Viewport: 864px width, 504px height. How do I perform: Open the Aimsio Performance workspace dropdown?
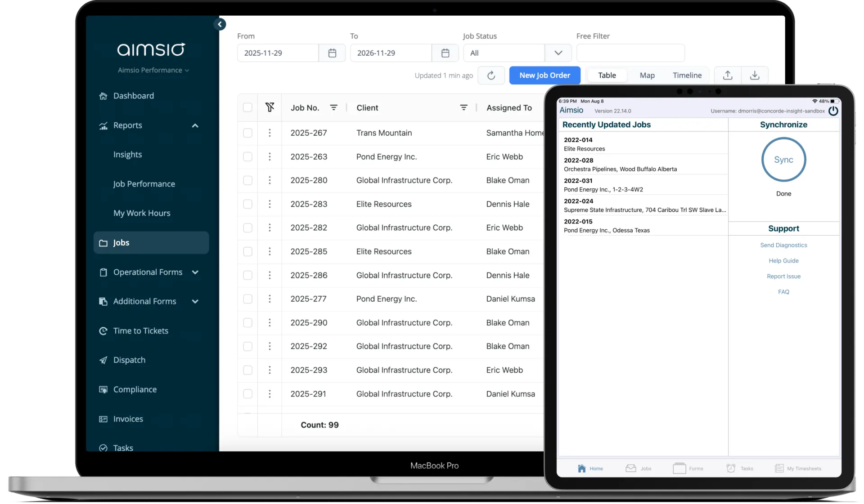pos(153,70)
